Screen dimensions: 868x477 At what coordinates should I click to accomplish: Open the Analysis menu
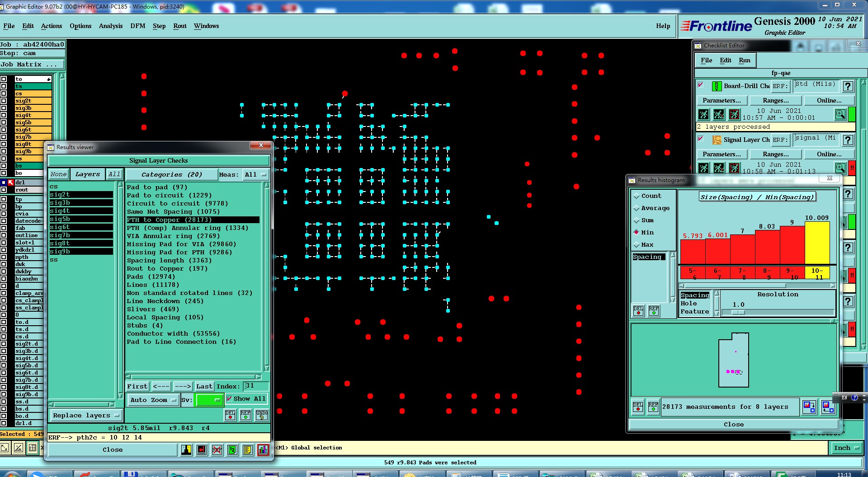[111, 26]
